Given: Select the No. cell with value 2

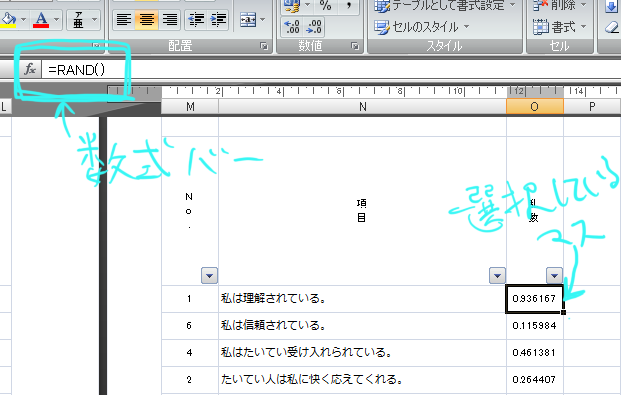Looking at the screenshot, I should 190,380.
